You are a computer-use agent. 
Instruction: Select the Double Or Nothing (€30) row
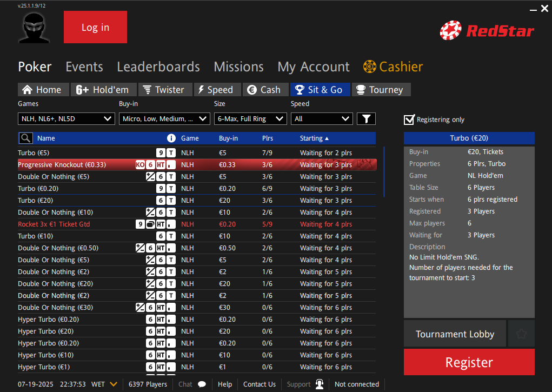(x=197, y=308)
